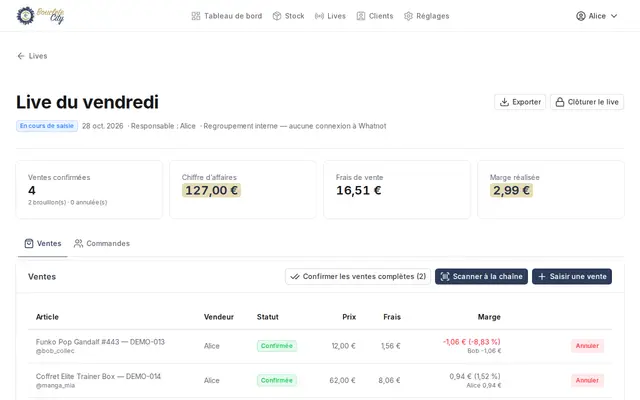
Task: Click the Lives broadcast icon
Action: (319, 16)
